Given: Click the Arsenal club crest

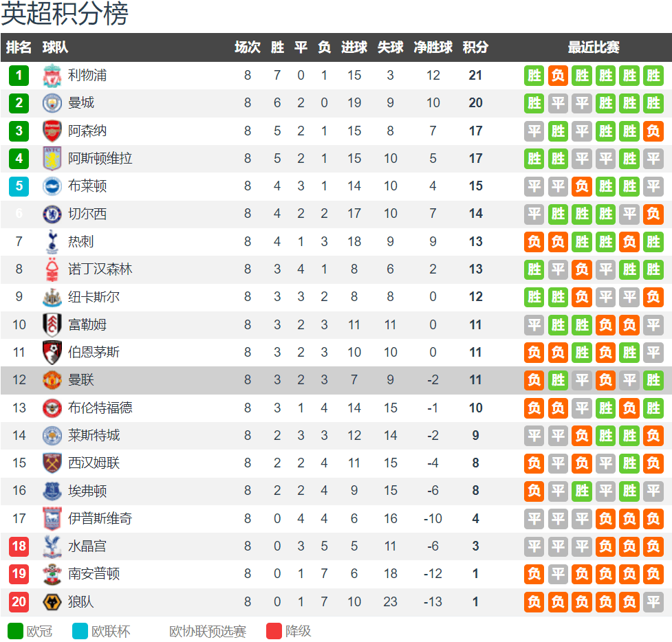Looking at the screenshot, I should click(52, 131).
